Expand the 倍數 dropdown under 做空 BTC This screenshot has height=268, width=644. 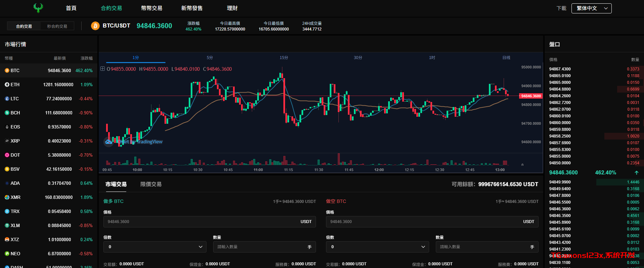click(377, 247)
